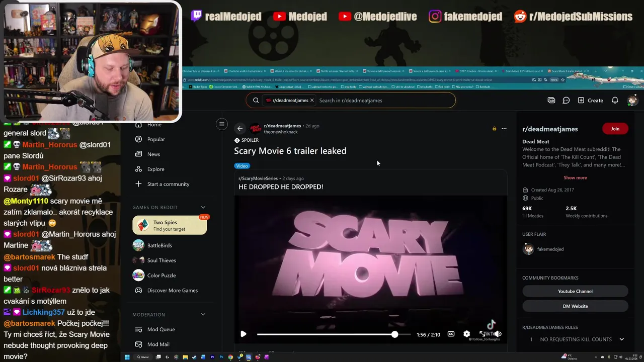
Task: Create a new post
Action: coord(590,101)
